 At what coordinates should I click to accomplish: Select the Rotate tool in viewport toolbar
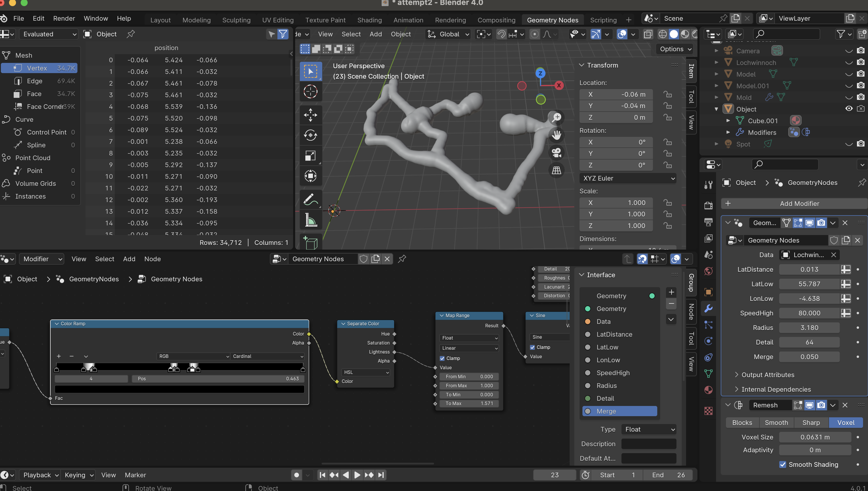click(310, 135)
